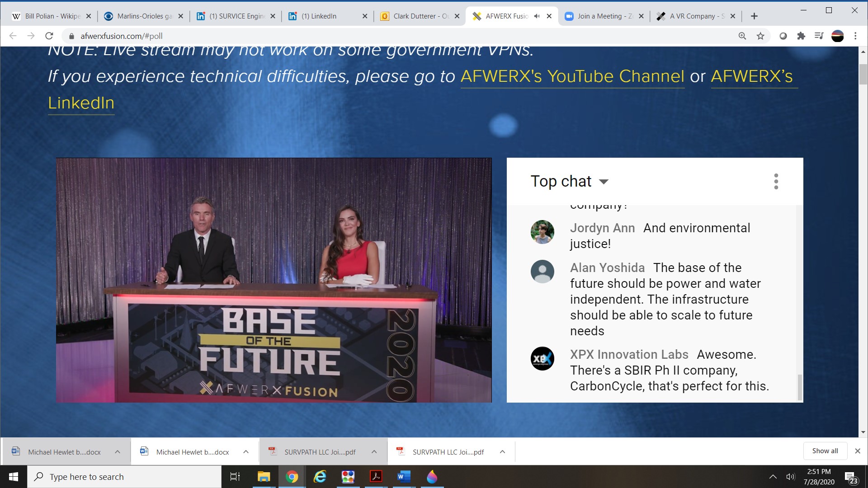The image size is (868, 488).
Task: Close the Bill Polian Wikipedia tab
Action: click(x=89, y=16)
